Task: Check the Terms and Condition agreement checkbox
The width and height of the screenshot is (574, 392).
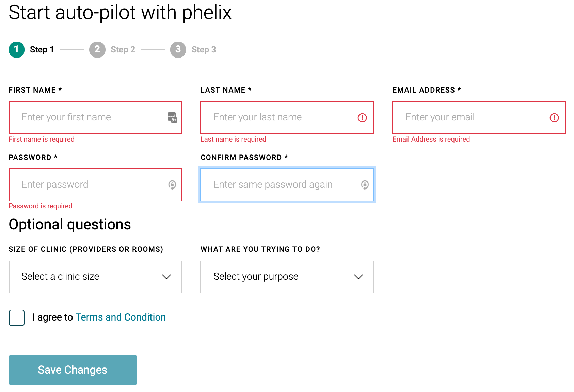Action: 17,318
